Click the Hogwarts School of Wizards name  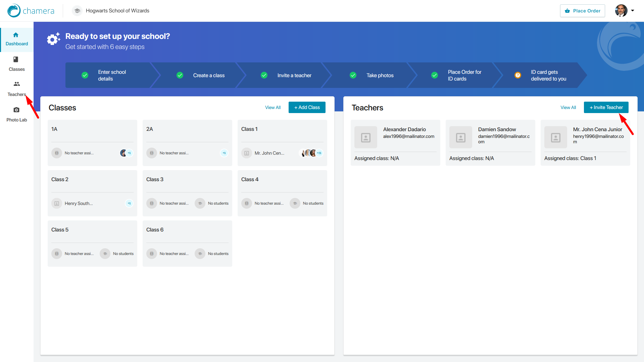click(117, 11)
